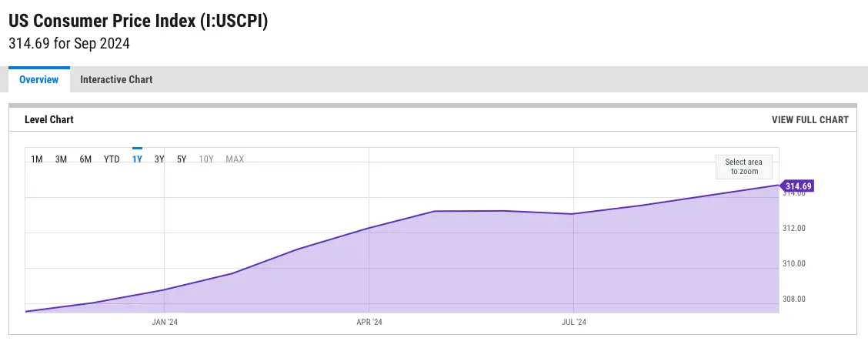Click the VIEW FULL CHART link
The height and width of the screenshot is (348, 868).
(810, 119)
